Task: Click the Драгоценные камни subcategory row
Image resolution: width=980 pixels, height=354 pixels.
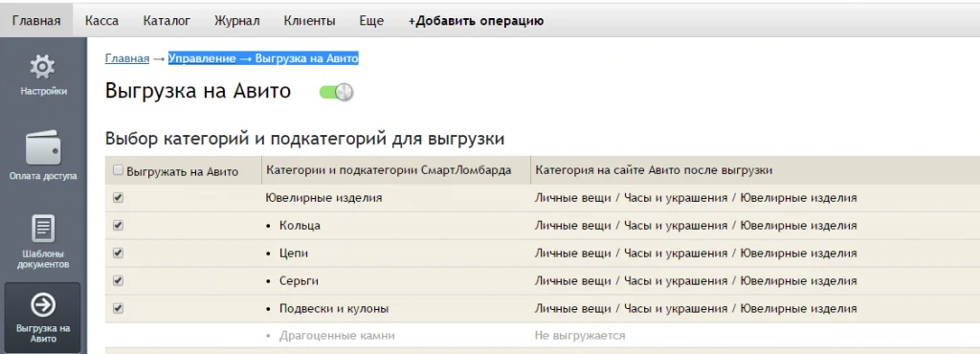Action: (x=543, y=335)
